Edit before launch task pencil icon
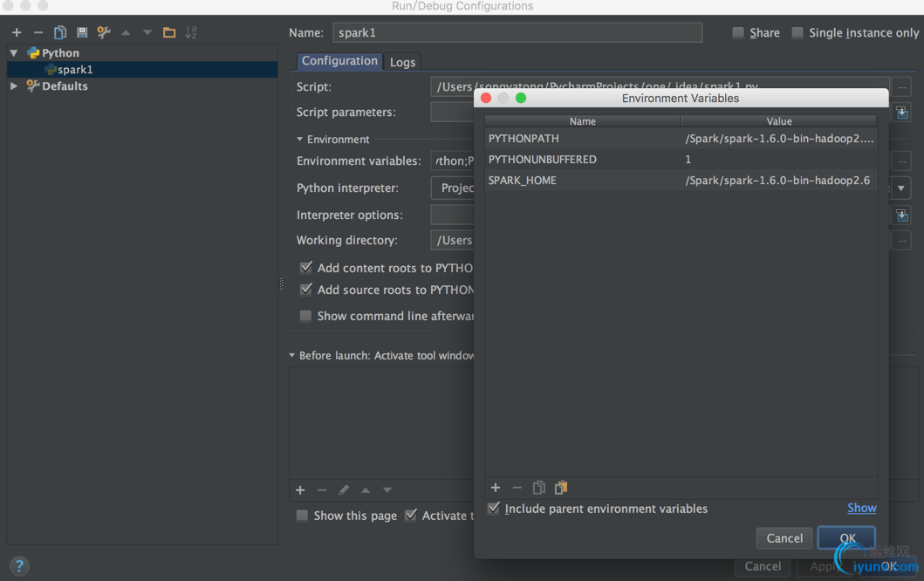 point(344,489)
